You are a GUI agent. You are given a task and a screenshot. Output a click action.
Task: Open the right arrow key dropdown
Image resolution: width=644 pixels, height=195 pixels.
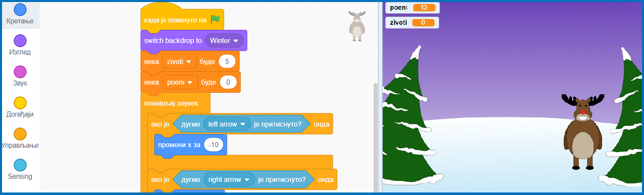point(230,179)
